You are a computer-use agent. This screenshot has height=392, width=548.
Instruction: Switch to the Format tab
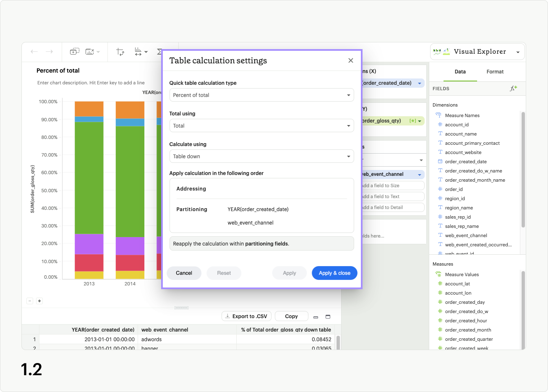(x=495, y=71)
